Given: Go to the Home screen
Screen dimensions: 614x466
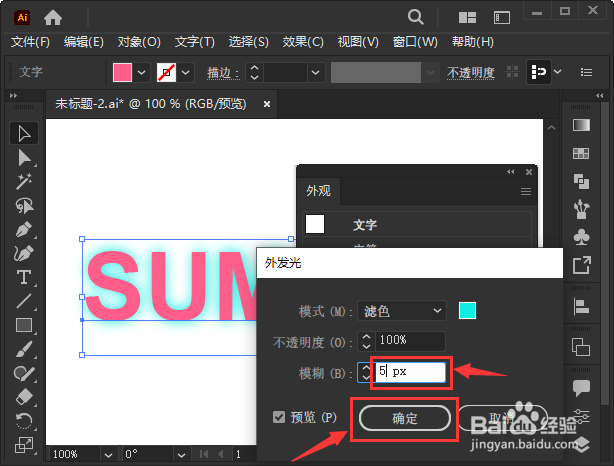Looking at the screenshot, I should coord(53,18).
